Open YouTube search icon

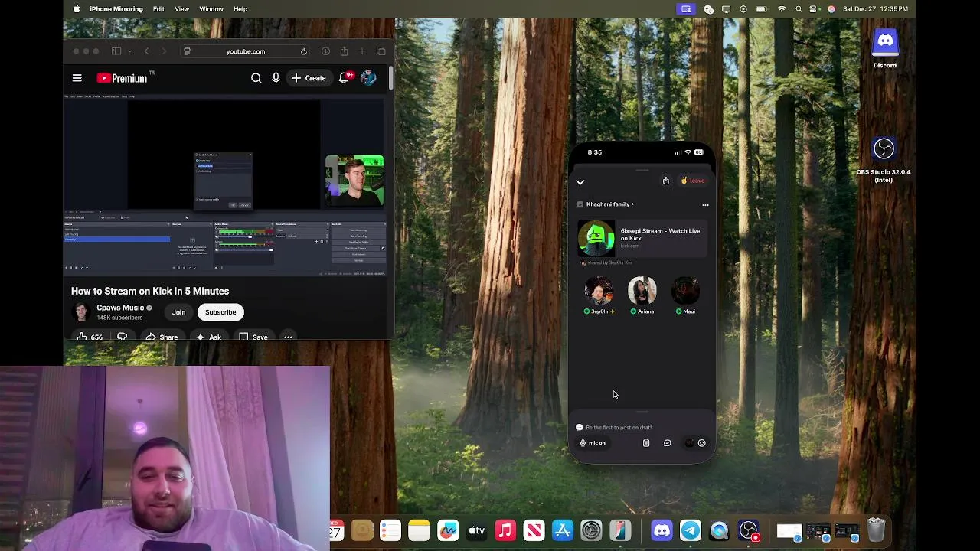[256, 78]
